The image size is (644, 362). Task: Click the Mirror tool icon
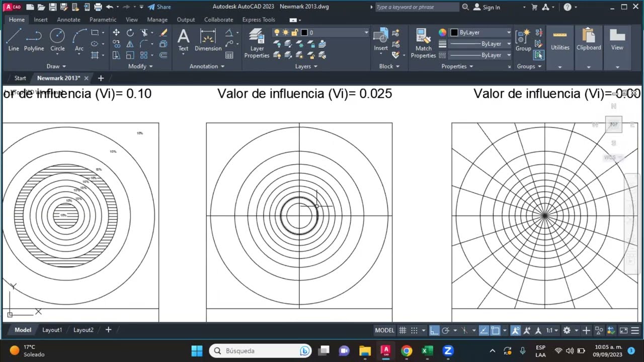[x=130, y=44]
